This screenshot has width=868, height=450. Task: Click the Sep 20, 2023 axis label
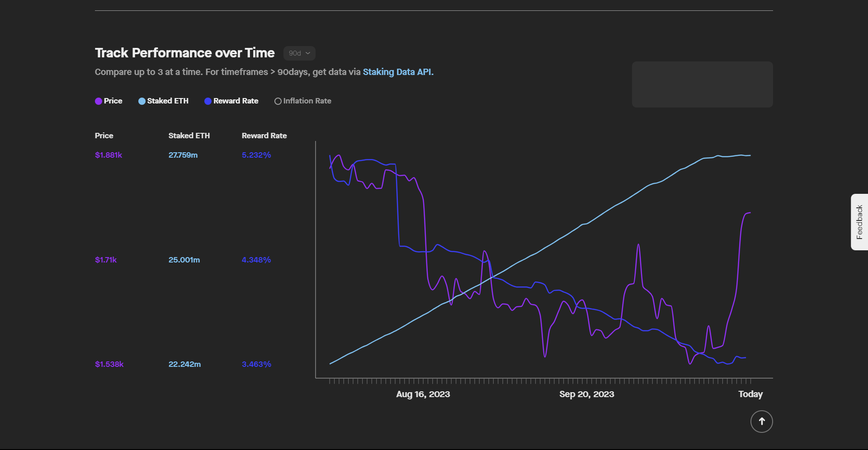click(587, 394)
